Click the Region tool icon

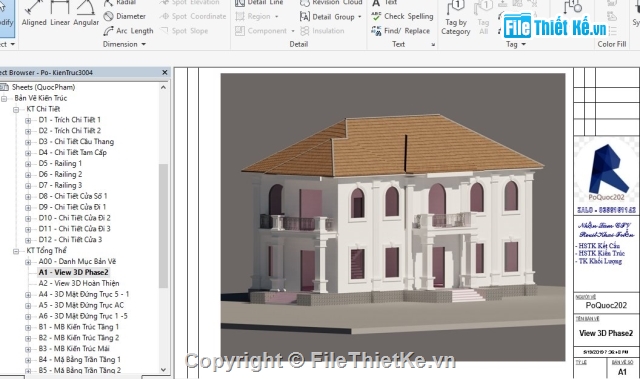240,16
